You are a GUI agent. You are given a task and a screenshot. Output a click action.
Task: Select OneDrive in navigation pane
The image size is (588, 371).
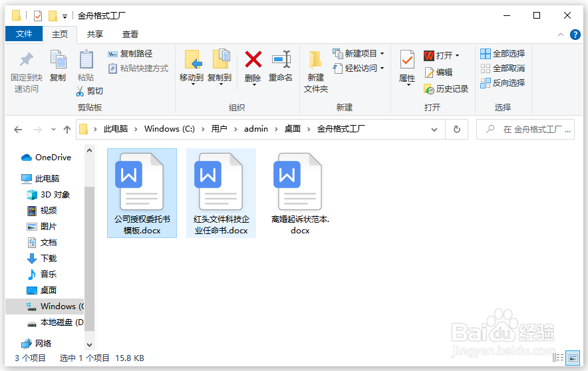[46, 158]
